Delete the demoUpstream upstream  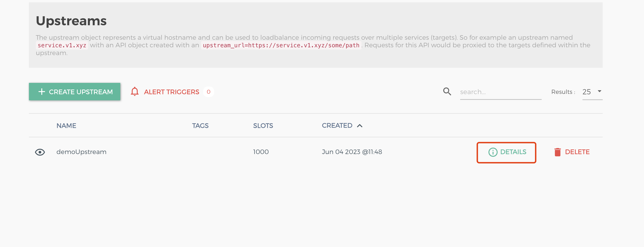pyautogui.click(x=572, y=152)
